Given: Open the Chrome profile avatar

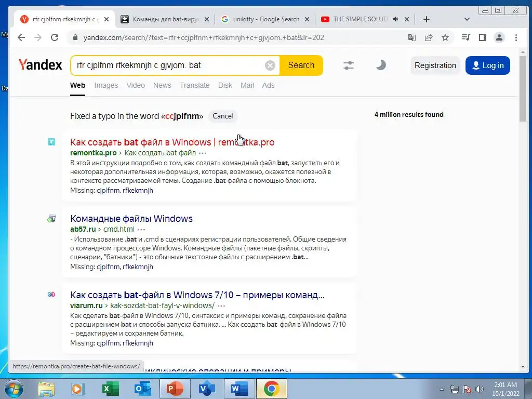Looking at the screenshot, I should 499,37.
